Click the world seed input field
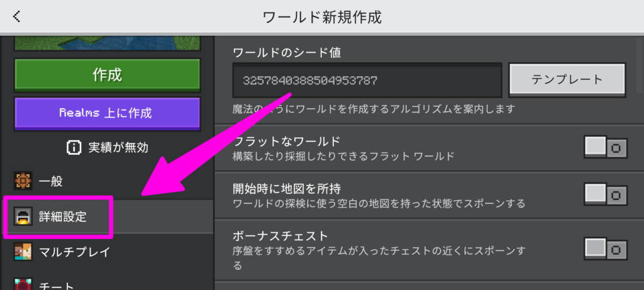Viewport: 644px width, 290px height. click(x=367, y=80)
